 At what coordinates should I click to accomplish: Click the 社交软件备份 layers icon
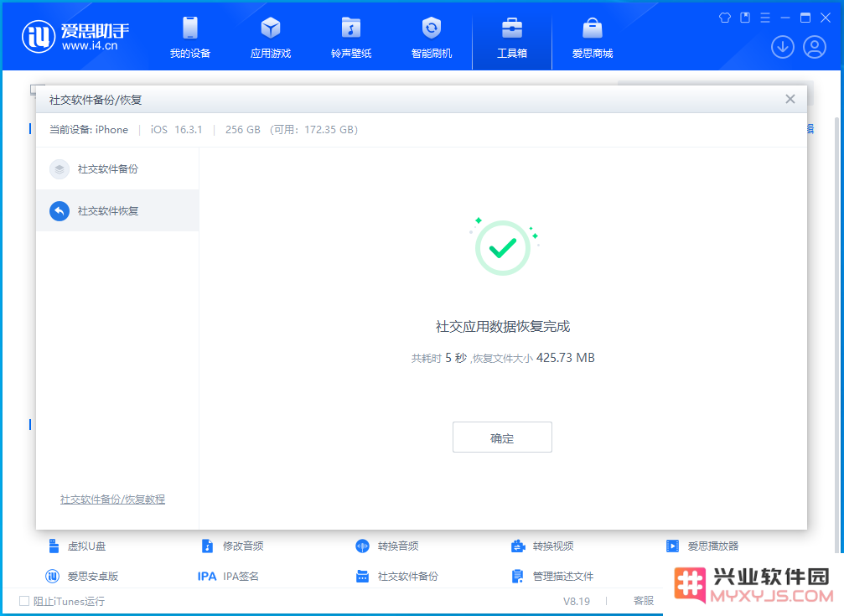coord(60,169)
